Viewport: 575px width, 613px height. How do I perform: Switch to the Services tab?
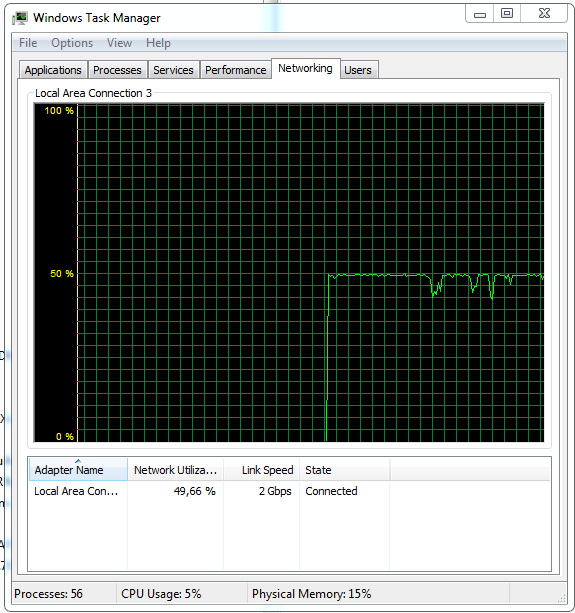pyautogui.click(x=173, y=70)
